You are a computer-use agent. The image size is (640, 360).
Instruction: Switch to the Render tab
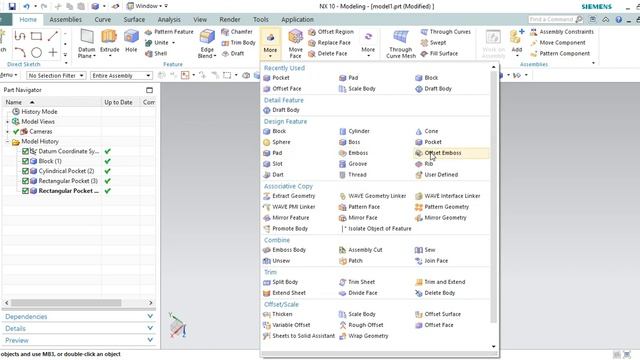click(230, 20)
